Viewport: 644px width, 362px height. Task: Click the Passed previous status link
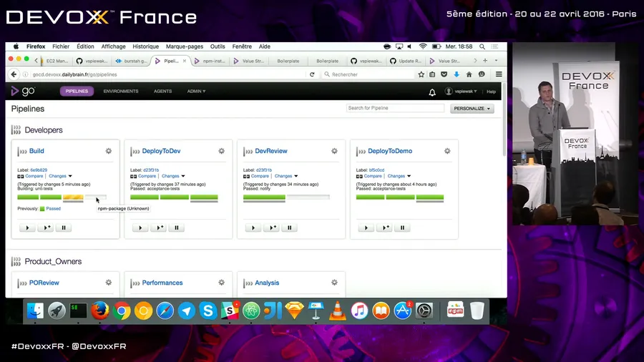tap(54, 208)
